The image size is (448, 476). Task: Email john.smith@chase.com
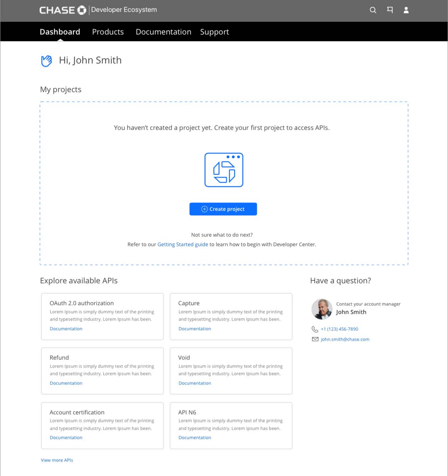(x=345, y=339)
